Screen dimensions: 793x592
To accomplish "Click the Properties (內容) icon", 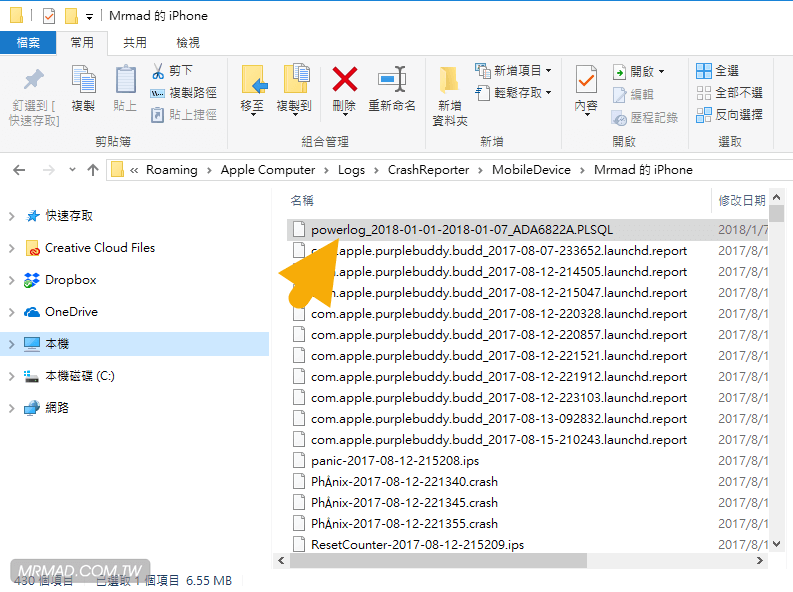I will coord(586,80).
